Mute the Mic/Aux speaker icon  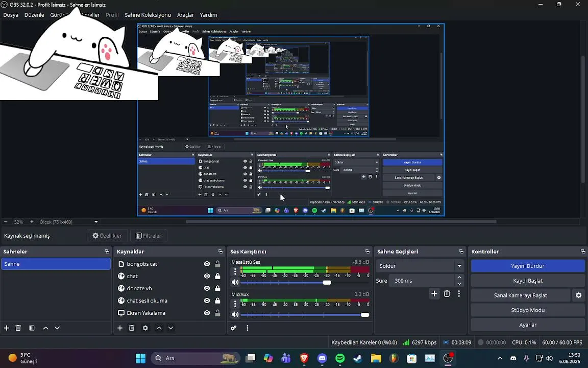[235, 315]
